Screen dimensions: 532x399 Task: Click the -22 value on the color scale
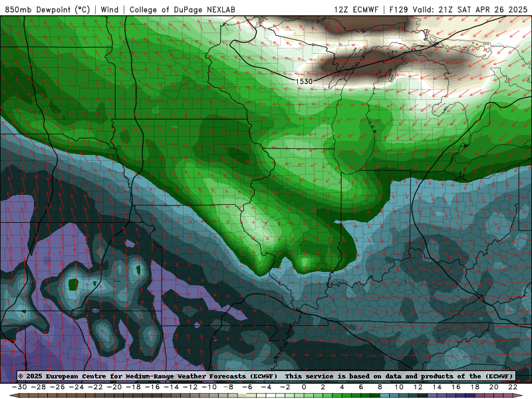point(95,387)
